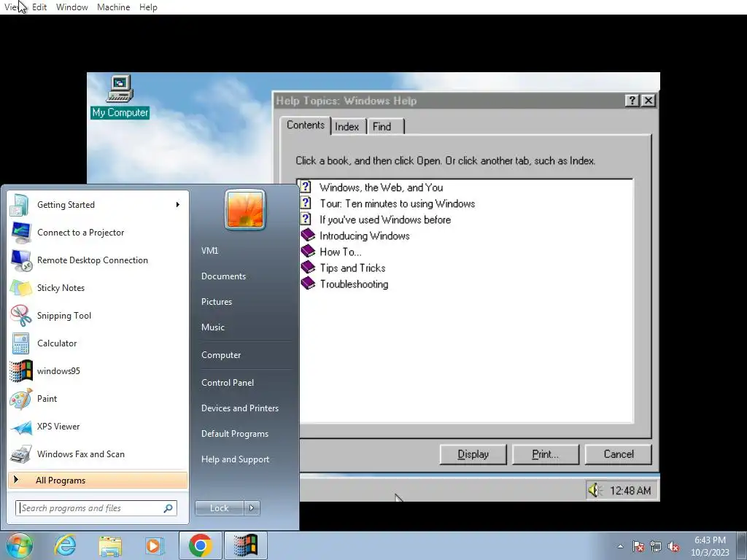Click the Windows 7 Start orb
The width and height of the screenshot is (747, 560).
point(20,545)
